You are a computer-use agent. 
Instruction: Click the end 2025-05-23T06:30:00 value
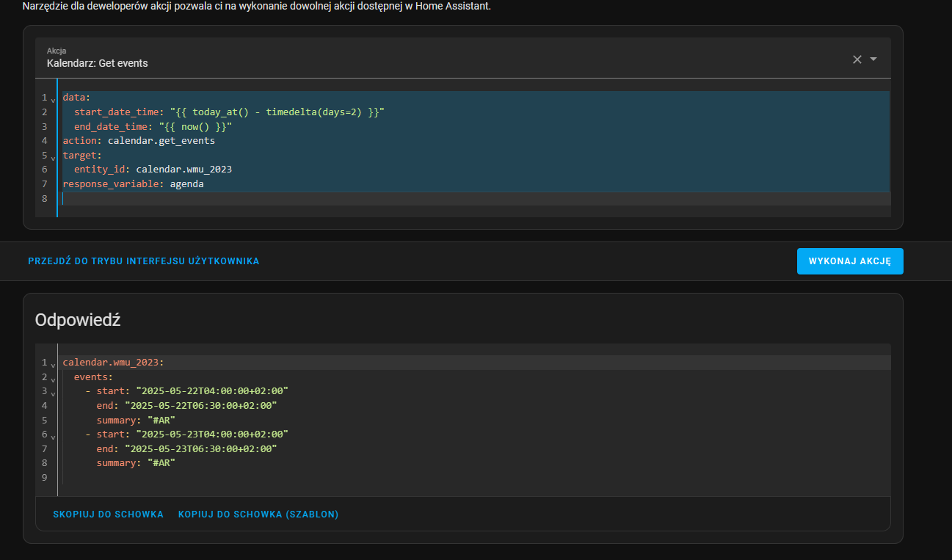point(201,449)
